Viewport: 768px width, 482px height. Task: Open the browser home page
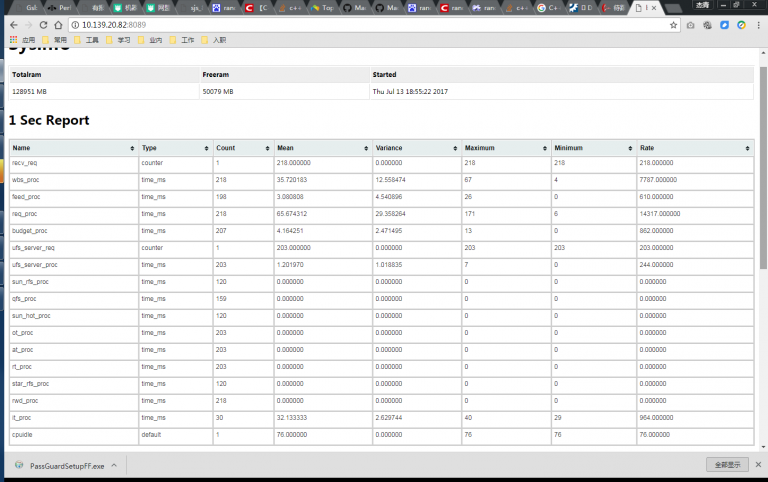(58, 25)
